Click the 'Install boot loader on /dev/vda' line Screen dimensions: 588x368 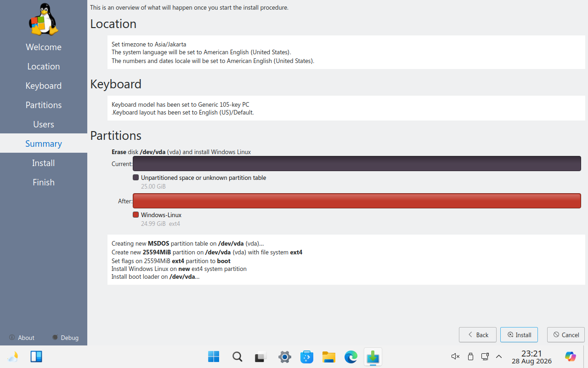pos(155,277)
